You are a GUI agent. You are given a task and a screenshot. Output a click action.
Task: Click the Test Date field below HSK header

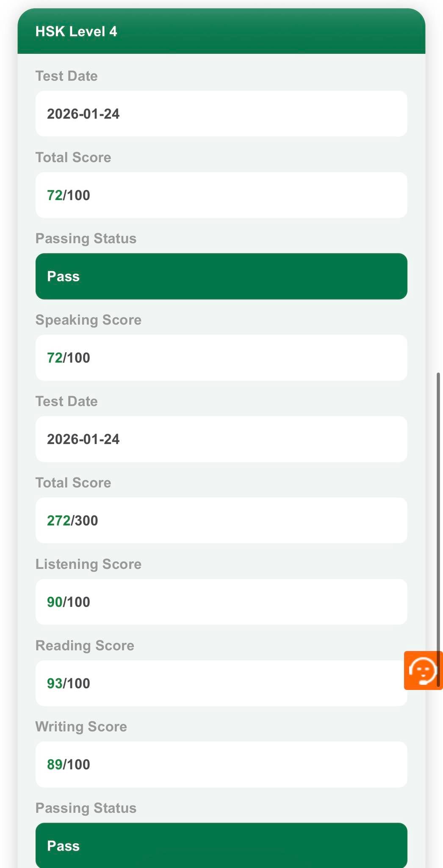click(221, 114)
